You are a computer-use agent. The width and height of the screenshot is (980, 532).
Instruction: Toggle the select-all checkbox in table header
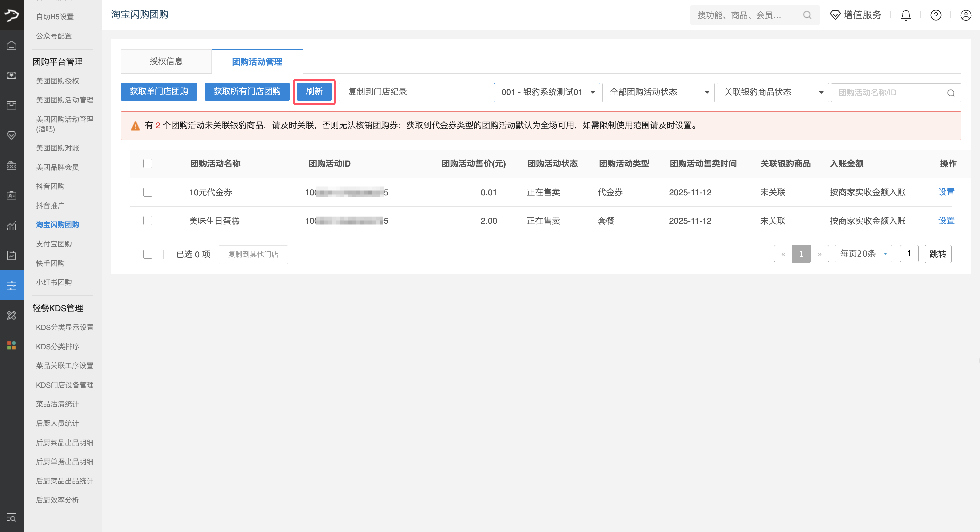[148, 164]
